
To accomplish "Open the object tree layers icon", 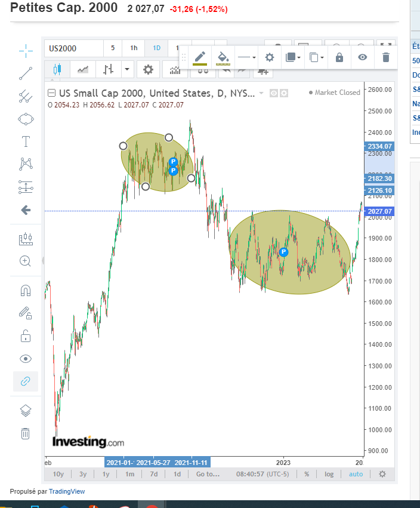I will pyautogui.click(x=26, y=411).
